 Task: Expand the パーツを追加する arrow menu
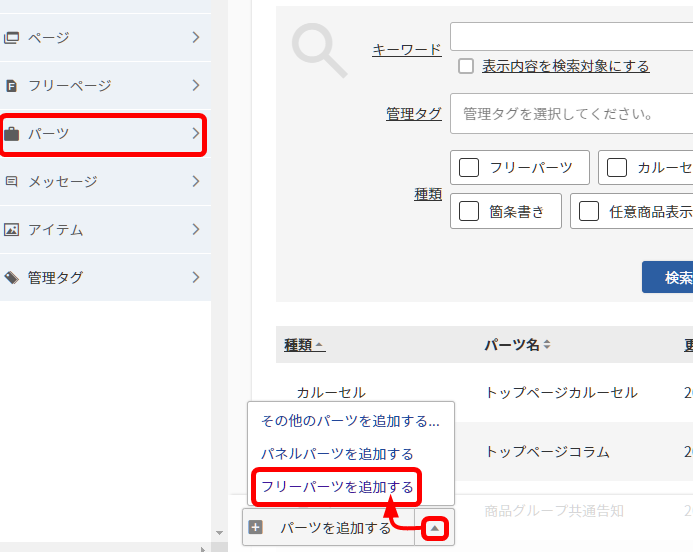pyautogui.click(x=434, y=527)
